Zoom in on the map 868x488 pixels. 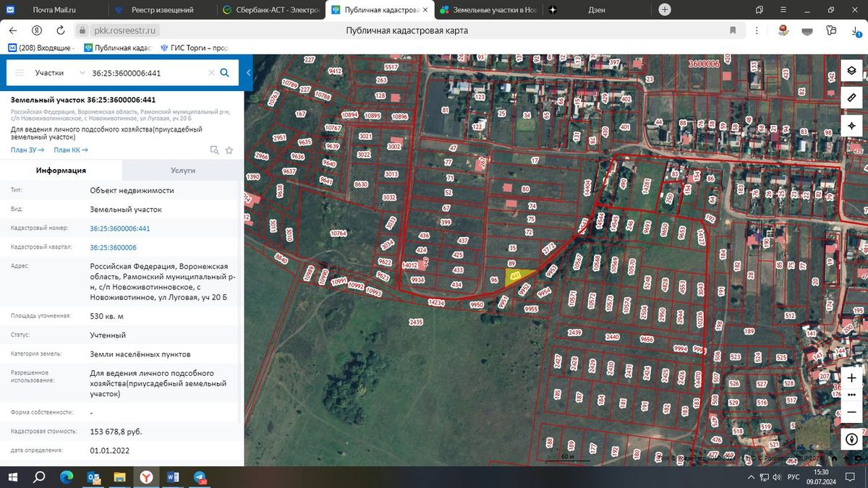[851, 377]
